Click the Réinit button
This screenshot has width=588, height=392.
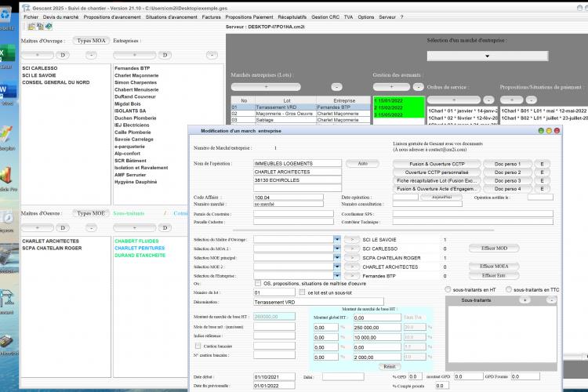coord(389,366)
